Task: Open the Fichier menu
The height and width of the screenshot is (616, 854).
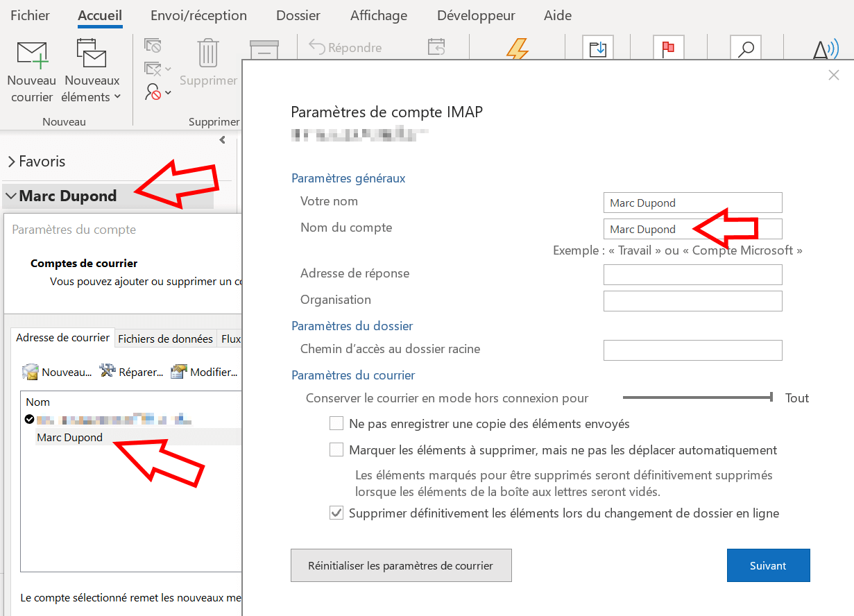Action: pos(30,15)
